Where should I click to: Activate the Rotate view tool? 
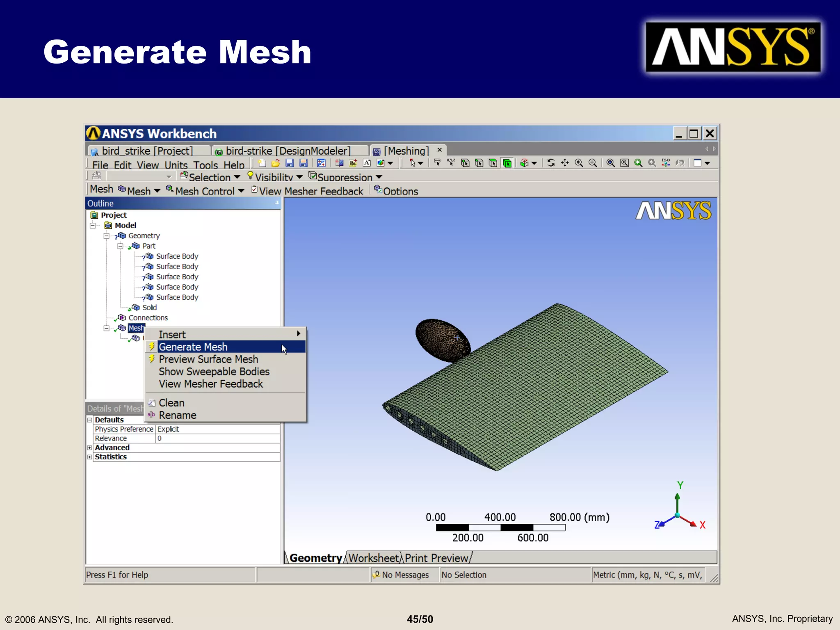tap(551, 163)
